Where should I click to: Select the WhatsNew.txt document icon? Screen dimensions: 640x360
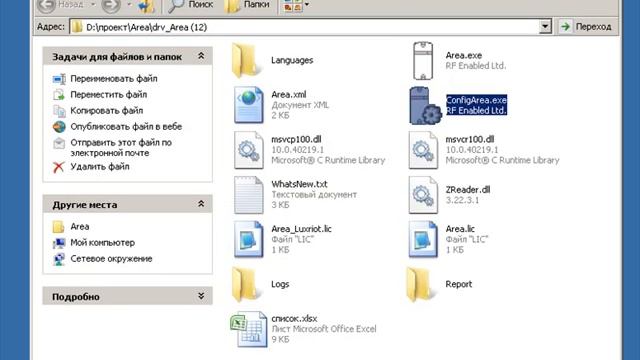tap(249, 195)
